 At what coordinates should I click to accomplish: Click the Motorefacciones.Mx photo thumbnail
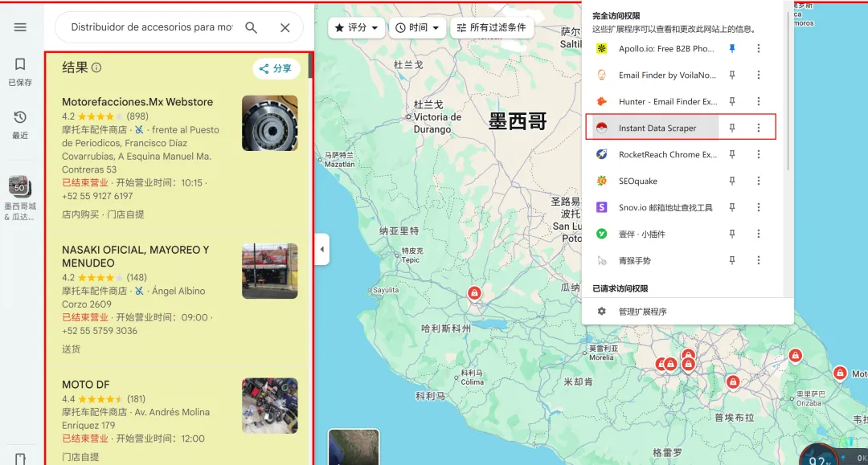(x=269, y=123)
